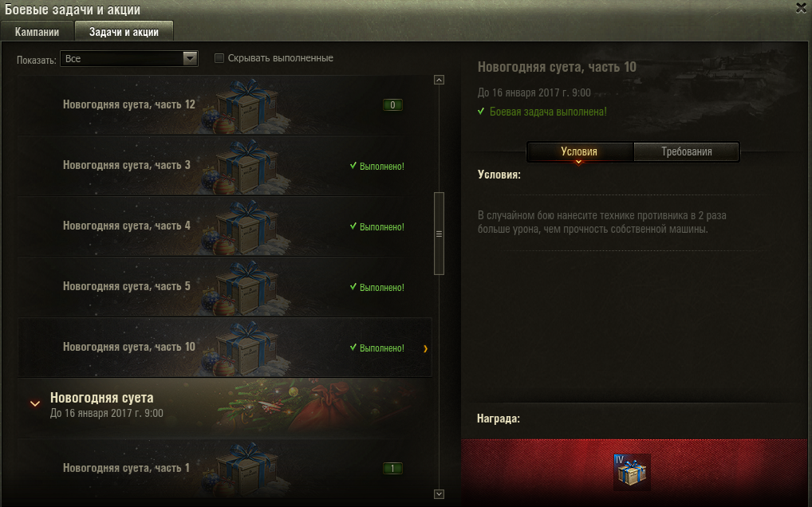The height and width of the screenshot is (507, 812).
Task: Select the Новогодняя суета, часть 3 task
Action: pos(225,166)
